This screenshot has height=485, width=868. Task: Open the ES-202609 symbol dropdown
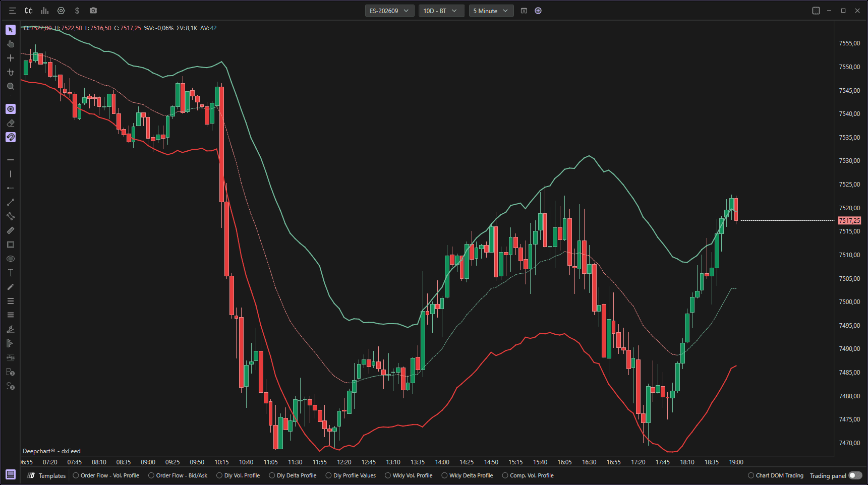point(390,11)
